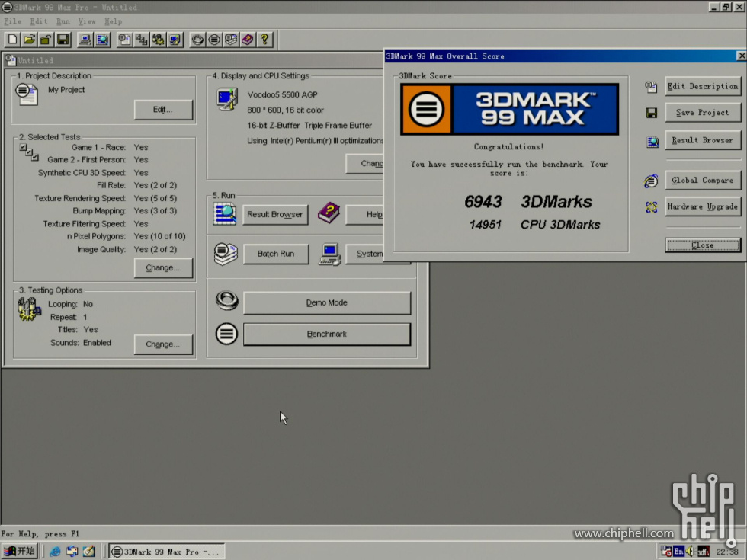Image resolution: width=747 pixels, height=560 pixels.
Task: Click the icon beside Hardware Upgrade
Action: pyautogui.click(x=651, y=207)
